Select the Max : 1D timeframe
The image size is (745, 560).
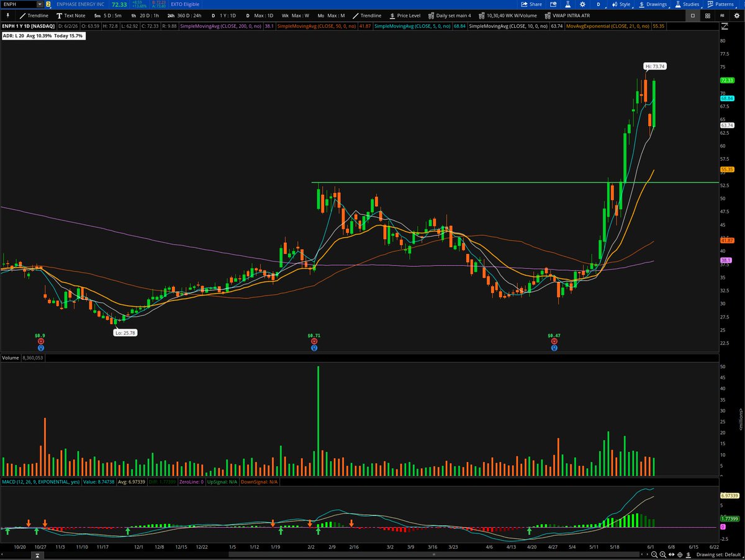(x=260, y=15)
